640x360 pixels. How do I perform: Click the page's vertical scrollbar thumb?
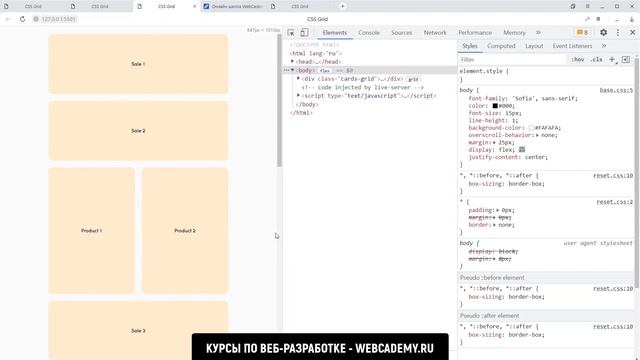tap(280, 100)
